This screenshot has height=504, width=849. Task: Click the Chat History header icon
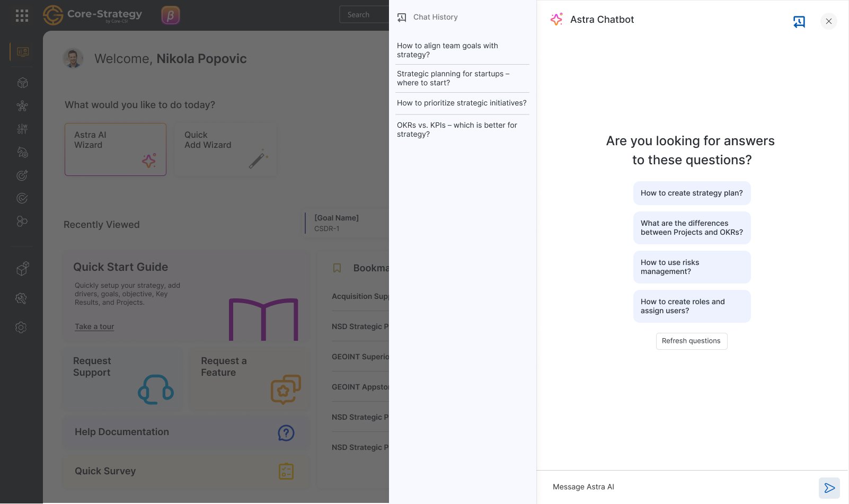[402, 17]
